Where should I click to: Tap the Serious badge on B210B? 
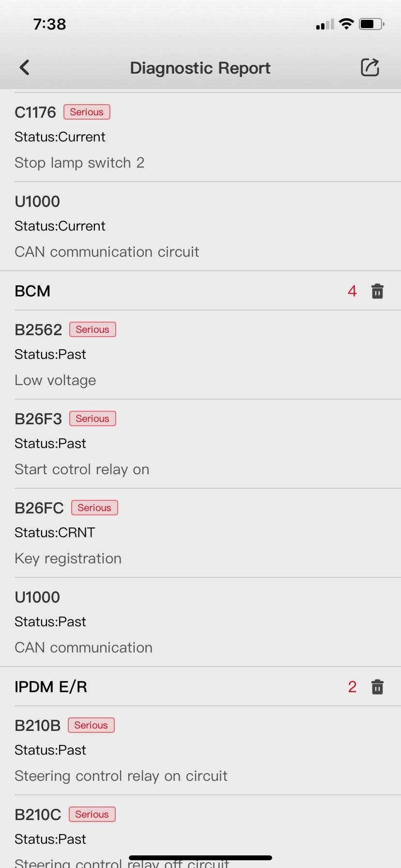[x=91, y=725]
